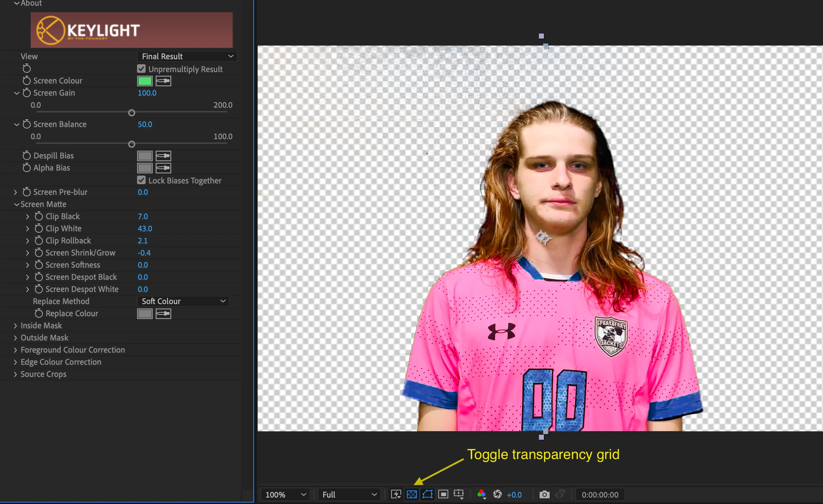823x504 pixels.
Task: Take snapshot with the camera icon
Action: 544,494
